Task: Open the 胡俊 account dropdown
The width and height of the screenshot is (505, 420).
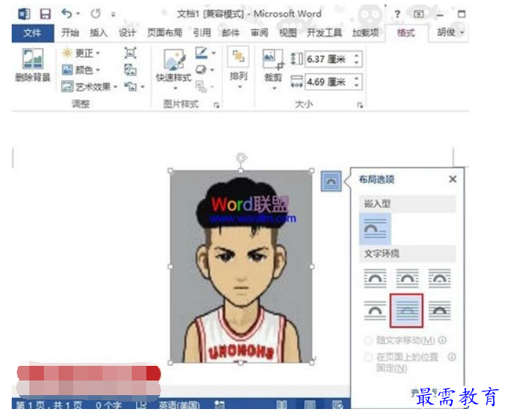Action: (x=451, y=32)
